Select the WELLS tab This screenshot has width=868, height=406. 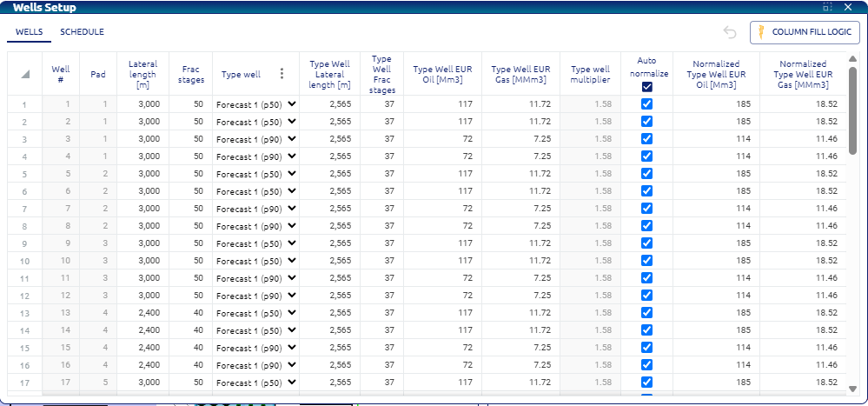tap(30, 32)
